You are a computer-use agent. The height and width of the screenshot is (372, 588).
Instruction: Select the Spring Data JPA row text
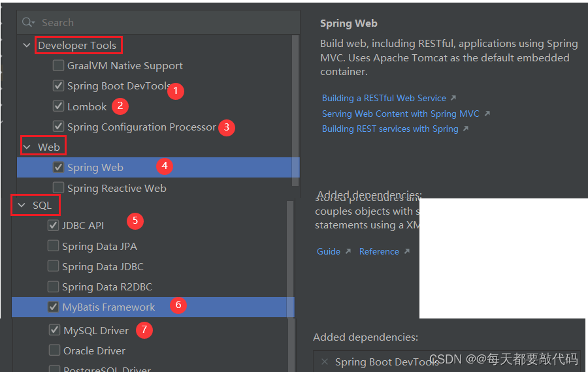coord(99,246)
